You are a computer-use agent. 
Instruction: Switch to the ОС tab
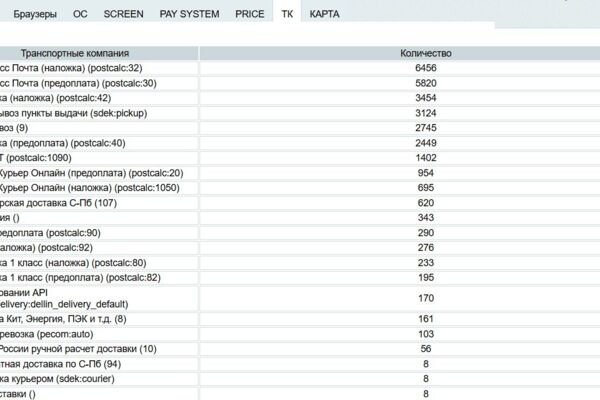coord(80,14)
